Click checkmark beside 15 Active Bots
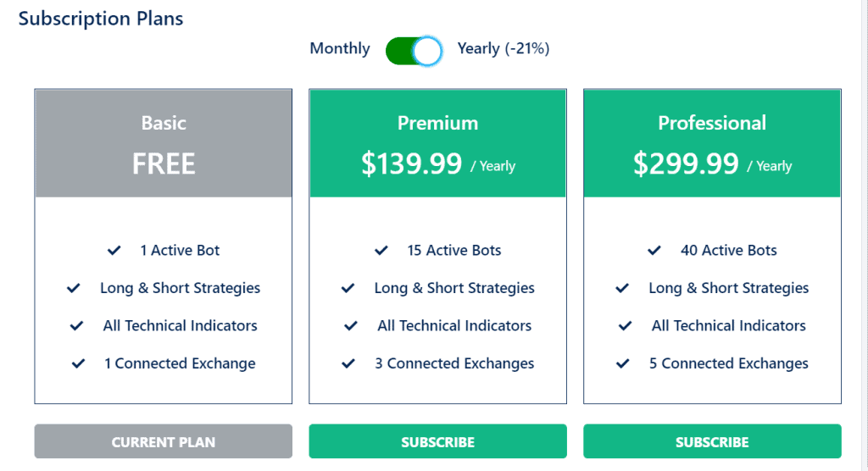 click(x=381, y=250)
